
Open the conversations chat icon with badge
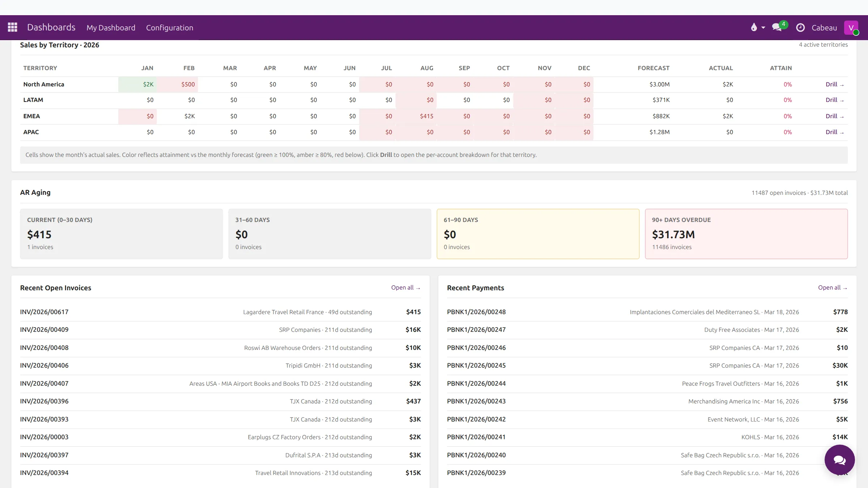[777, 27]
